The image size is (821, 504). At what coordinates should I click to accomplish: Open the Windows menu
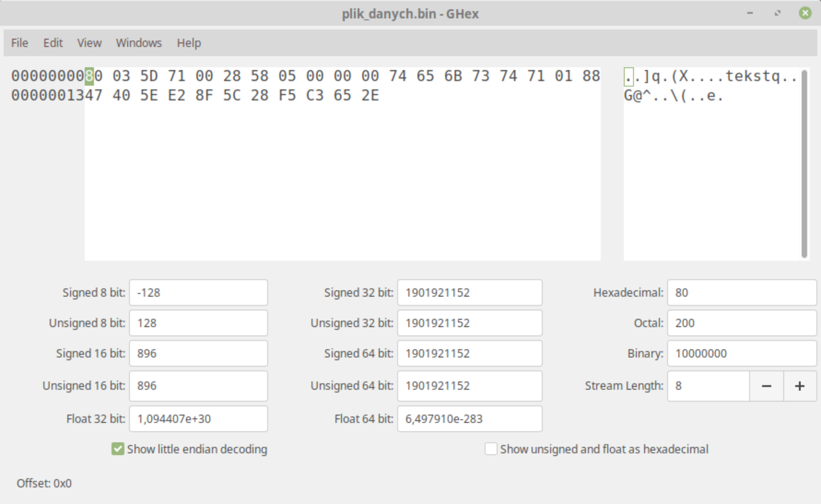click(x=139, y=43)
